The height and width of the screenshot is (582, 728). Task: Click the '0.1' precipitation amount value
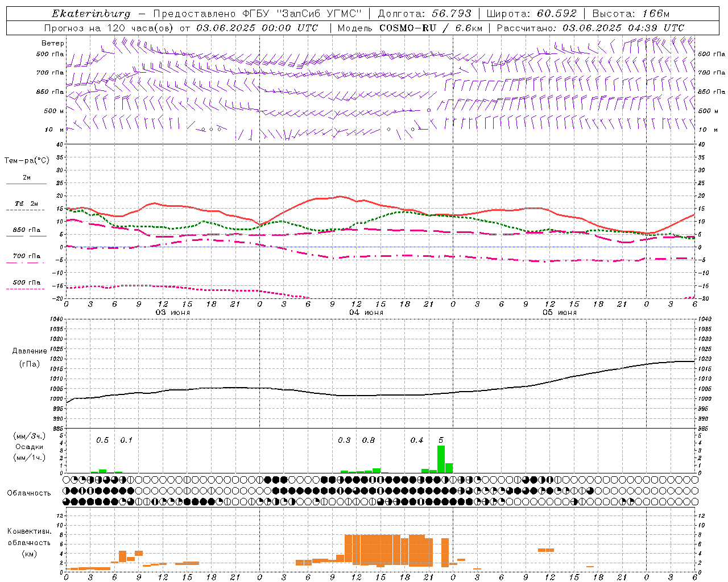click(126, 440)
